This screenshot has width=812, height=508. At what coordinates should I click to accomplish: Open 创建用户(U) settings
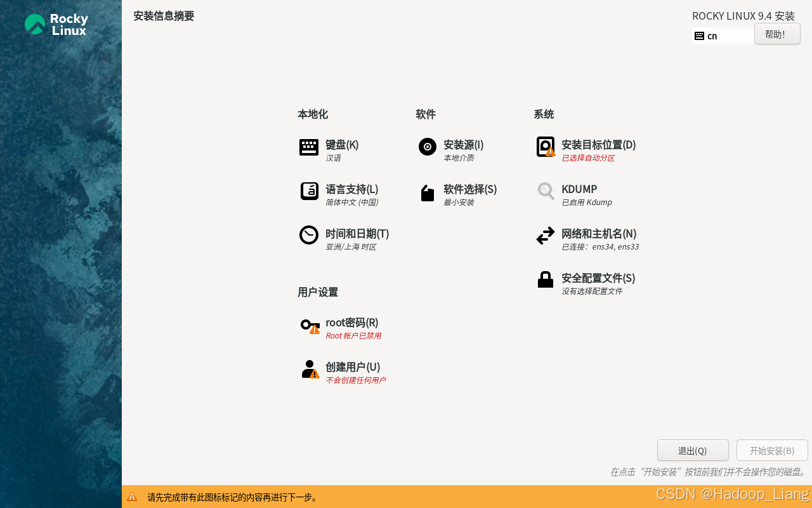coord(353,367)
